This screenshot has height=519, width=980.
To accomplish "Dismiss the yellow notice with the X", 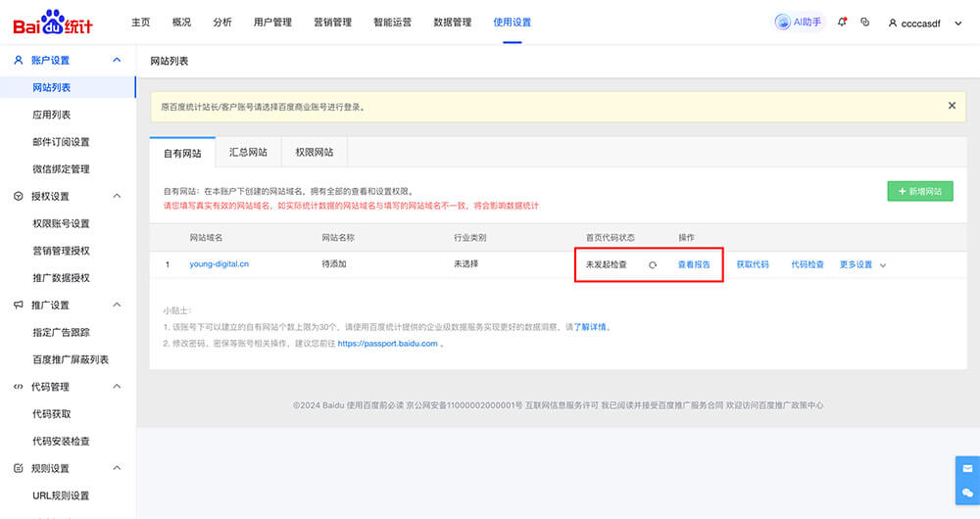I will [x=952, y=106].
